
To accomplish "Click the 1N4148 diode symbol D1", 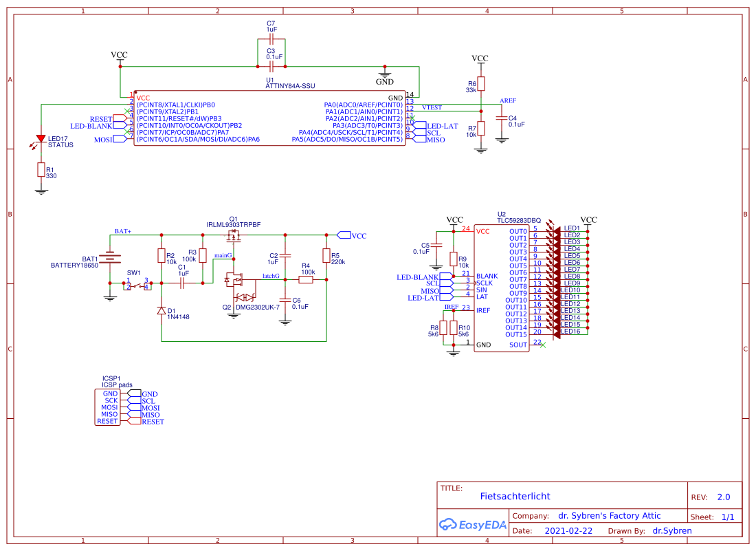I will tap(161, 311).
